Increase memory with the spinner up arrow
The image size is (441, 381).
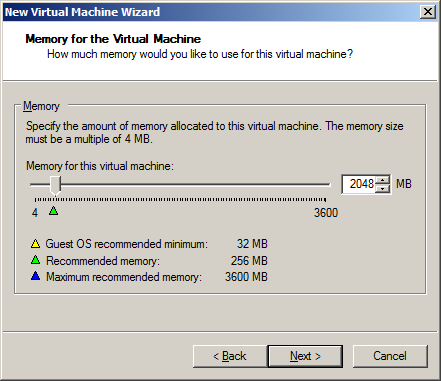(x=382, y=180)
